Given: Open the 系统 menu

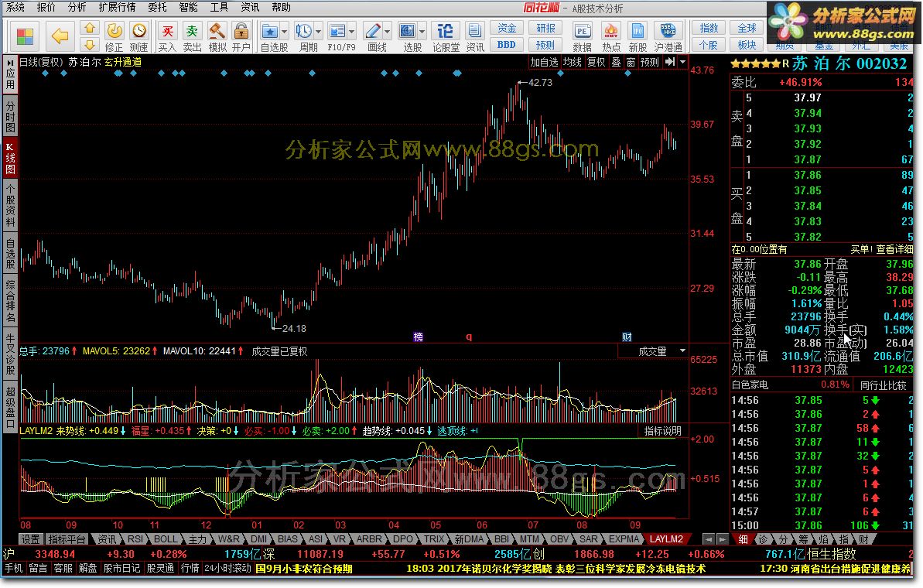Looking at the screenshot, I should [15, 7].
